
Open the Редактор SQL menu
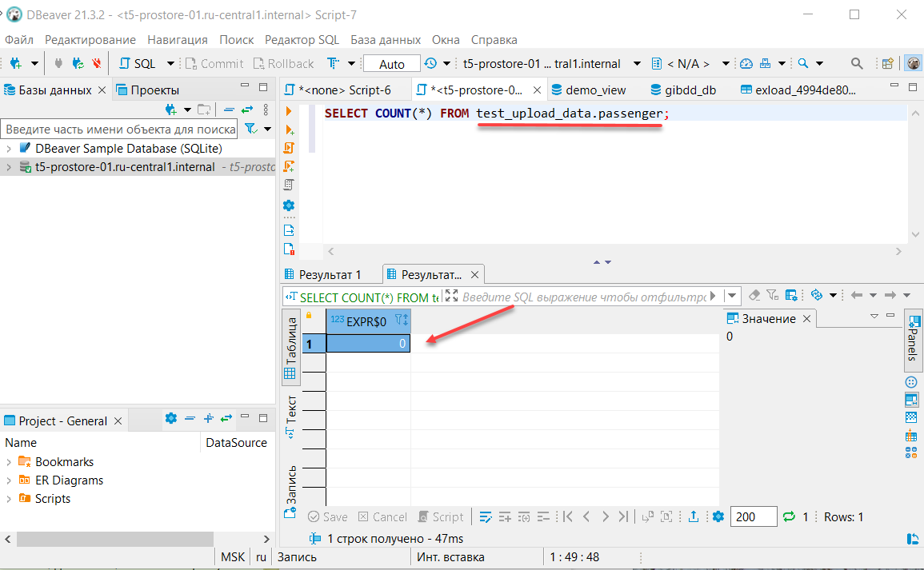tap(302, 39)
